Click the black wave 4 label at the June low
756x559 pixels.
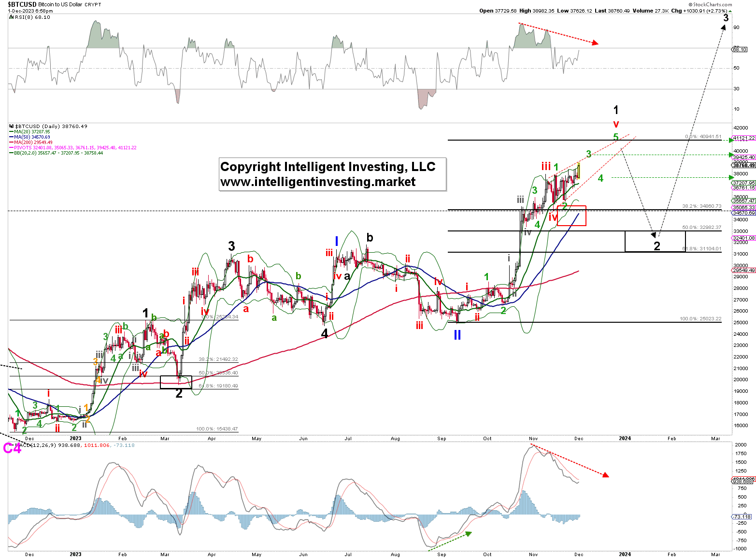point(325,333)
